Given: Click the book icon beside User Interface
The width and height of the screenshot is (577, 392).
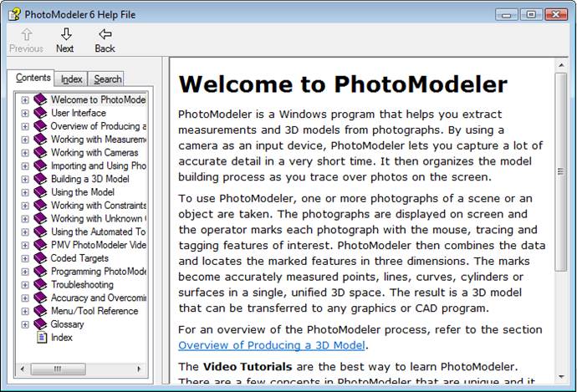Looking at the screenshot, I should click(x=41, y=113).
